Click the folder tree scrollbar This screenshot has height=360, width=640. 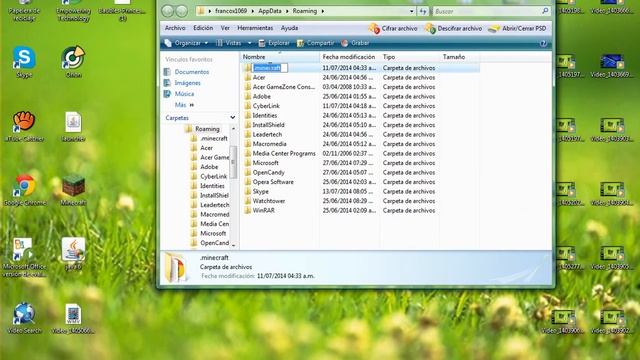point(233,162)
